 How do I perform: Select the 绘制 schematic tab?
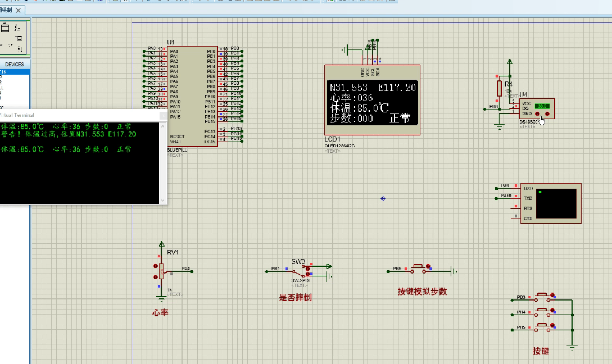[8, 10]
